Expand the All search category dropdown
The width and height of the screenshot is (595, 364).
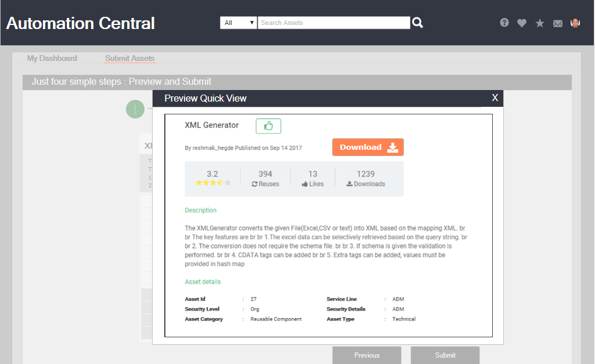239,23
